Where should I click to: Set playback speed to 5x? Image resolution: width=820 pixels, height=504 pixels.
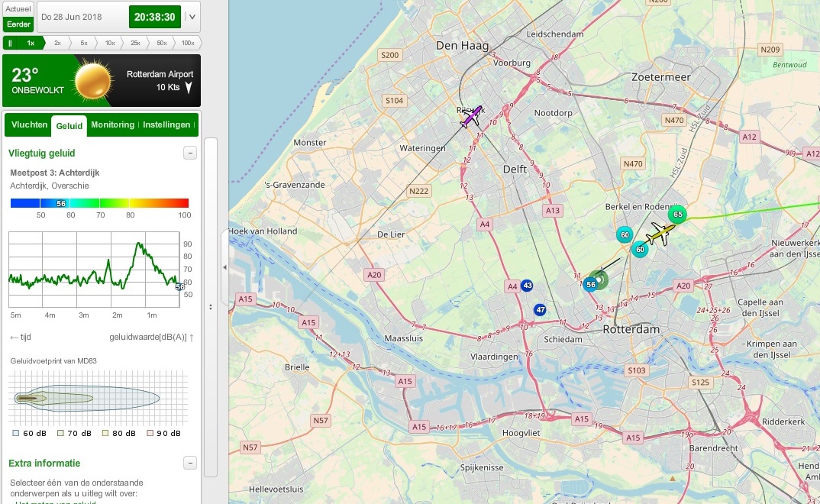click(84, 43)
